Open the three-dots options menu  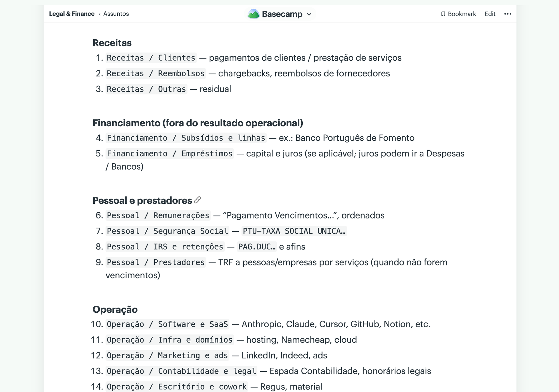(x=508, y=14)
